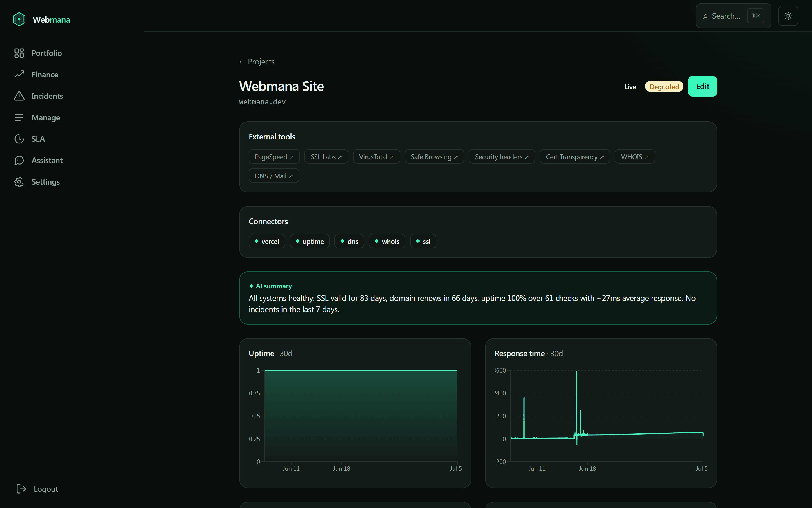This screenshot has width=812, height=508.
Task: Click the Incidents warning triangle icon
Action: 19,96
